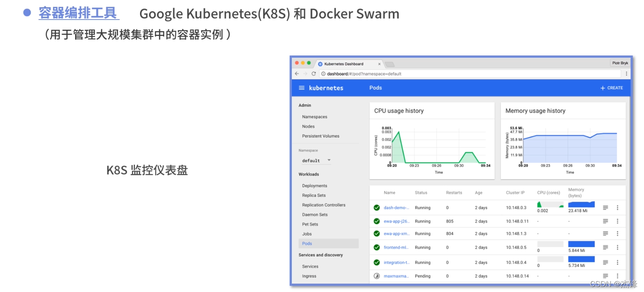The height and width of the screenshot is (292, 644).
Task: Open the integration-t pod link
Action: coord(397,262)
